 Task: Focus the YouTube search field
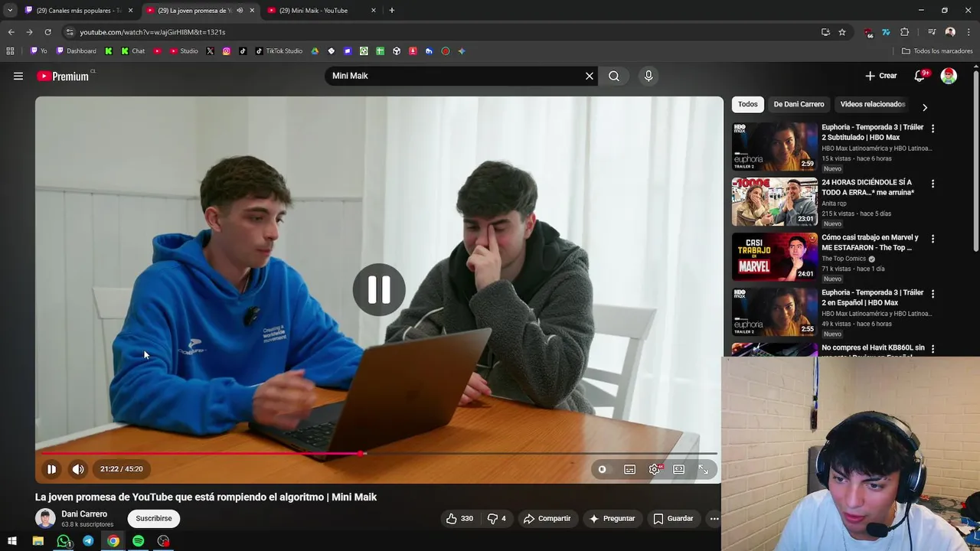tap(456, 76)
